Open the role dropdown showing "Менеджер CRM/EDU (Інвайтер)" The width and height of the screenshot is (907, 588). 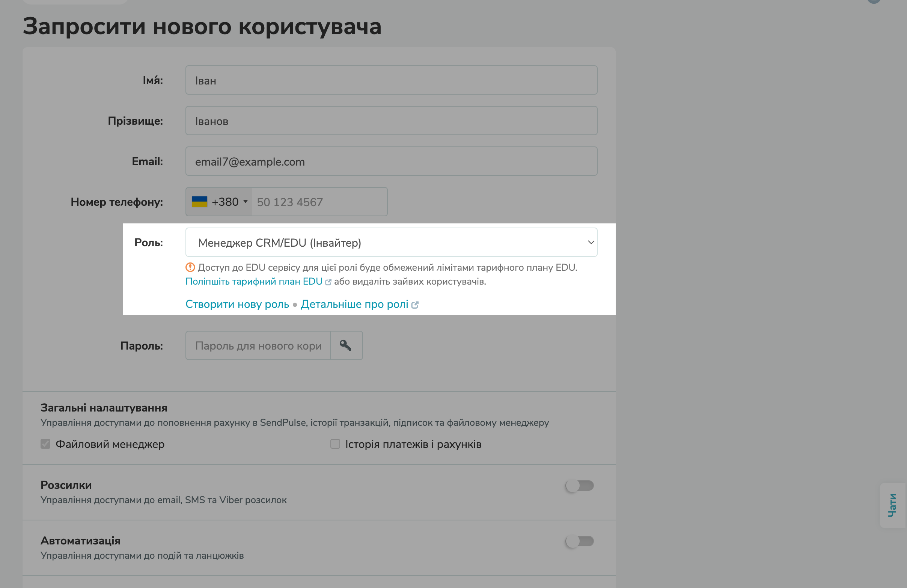(x=391, y=242)
